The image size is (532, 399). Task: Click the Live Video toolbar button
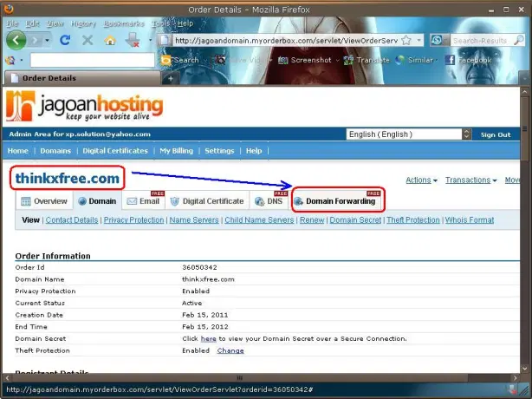coord(239,60)
